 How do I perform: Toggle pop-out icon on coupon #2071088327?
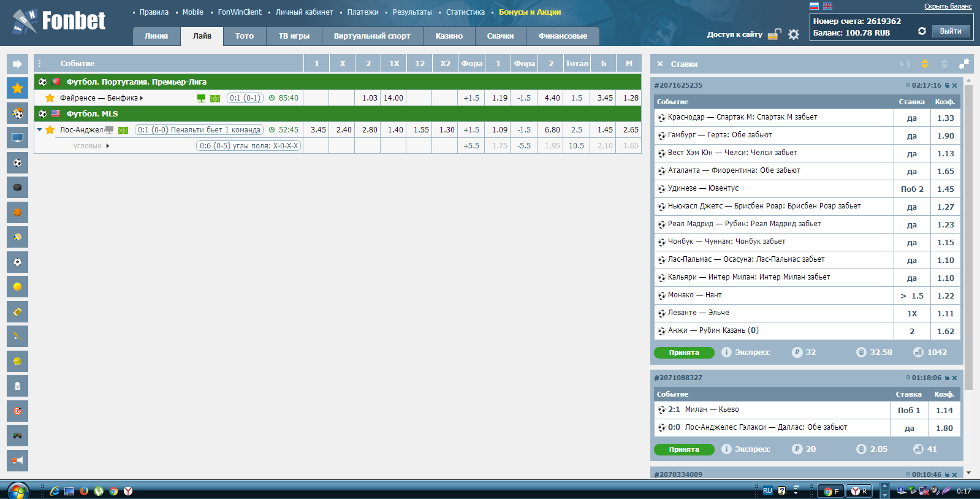coord(947,378)
